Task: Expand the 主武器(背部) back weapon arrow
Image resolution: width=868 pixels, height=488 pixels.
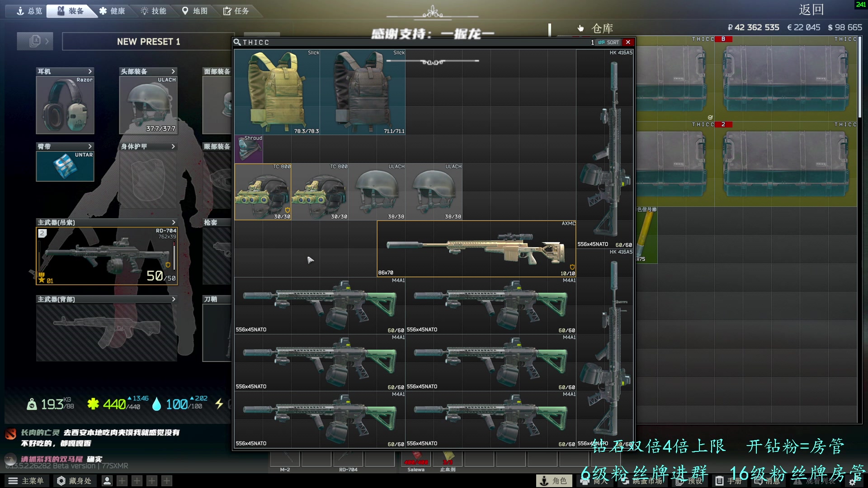Action: click(x=174, y=299)
